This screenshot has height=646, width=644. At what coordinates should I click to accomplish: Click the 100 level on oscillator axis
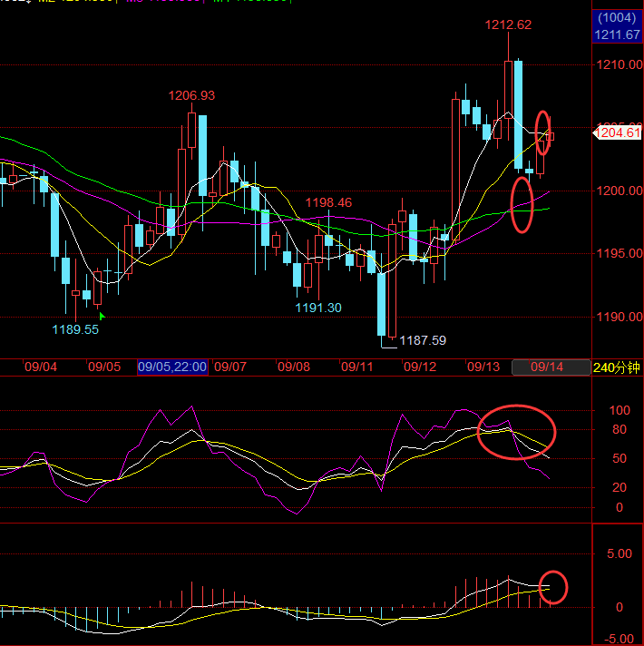tap(620, 410)
